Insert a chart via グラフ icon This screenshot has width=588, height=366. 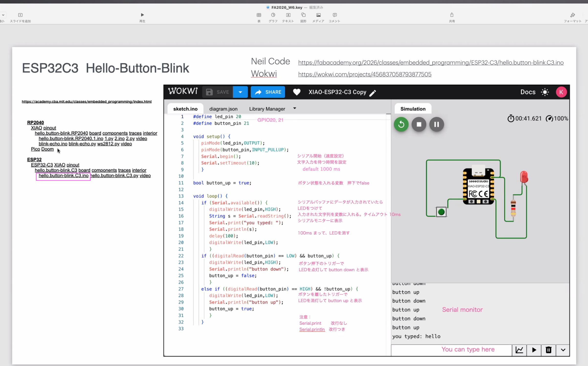tap(273, 15)
